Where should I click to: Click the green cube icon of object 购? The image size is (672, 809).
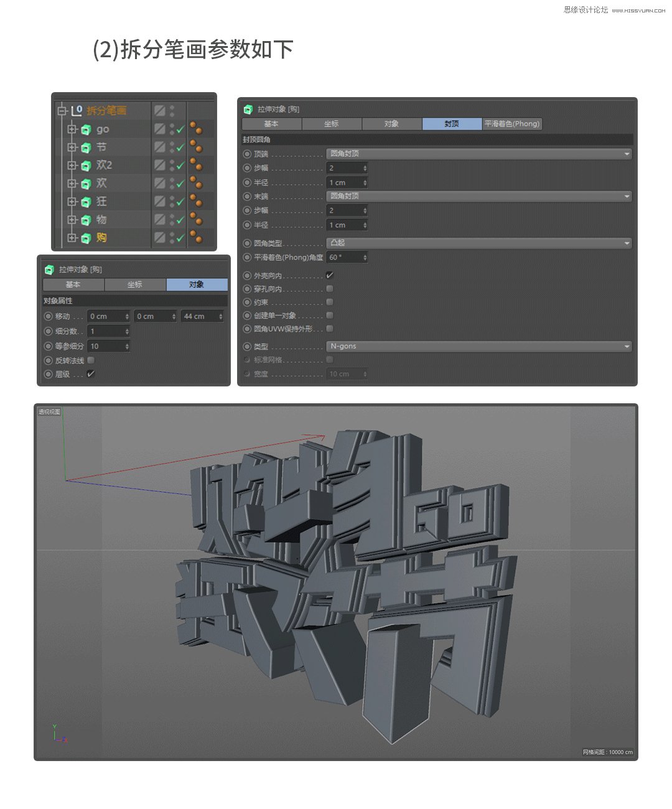85,237
